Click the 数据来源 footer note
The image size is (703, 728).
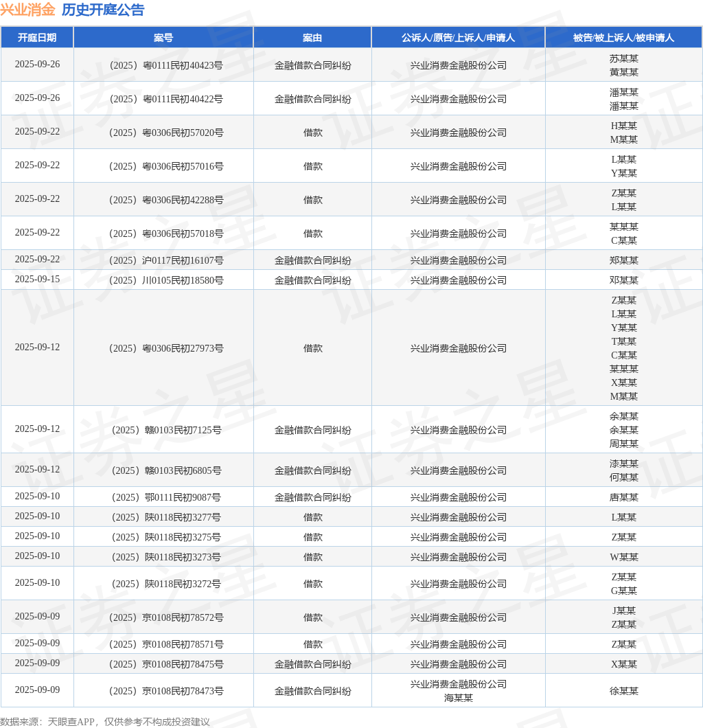(x=105, y=722)
